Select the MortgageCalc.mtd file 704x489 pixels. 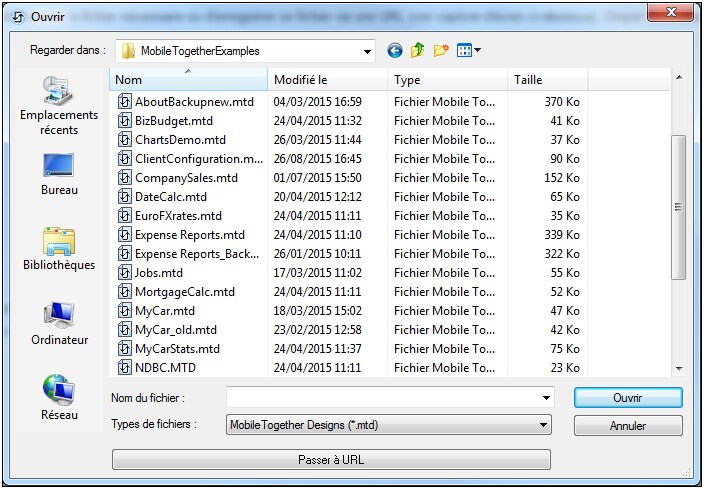coord(184,292)
